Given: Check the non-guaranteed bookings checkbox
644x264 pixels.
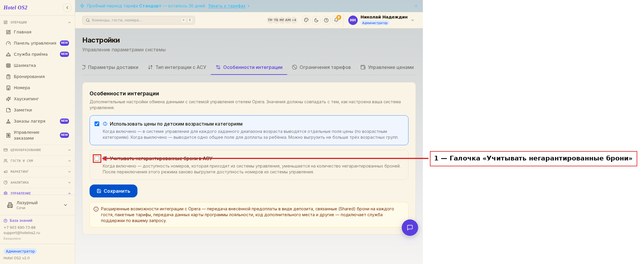Looking at the screenshot, I should click(x=97, y=158).
